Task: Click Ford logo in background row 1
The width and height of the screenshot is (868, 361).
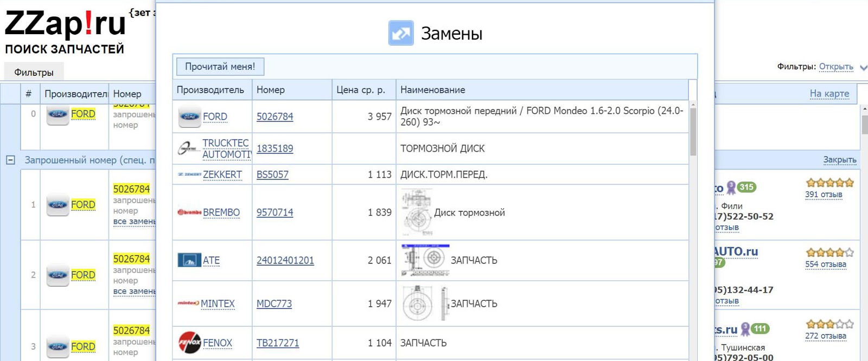Action: (x=58, y=205)
